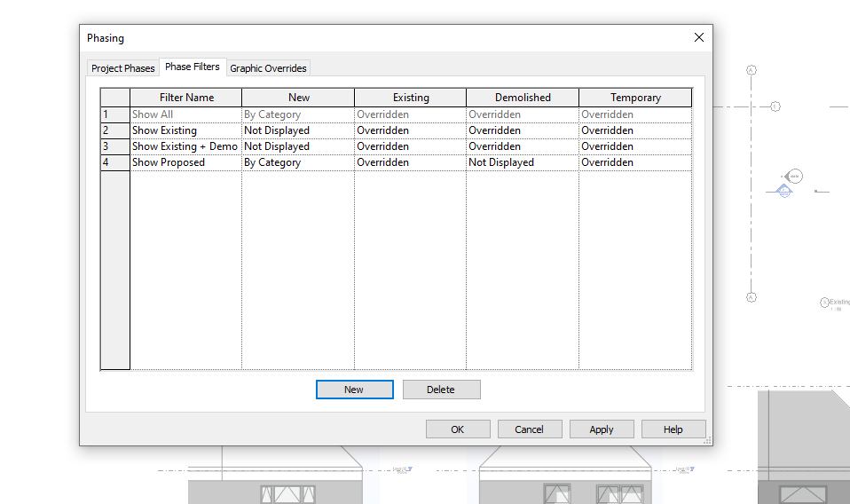
Task: Click the By Category cell in Show All row
Action: pyautogui.click(x=298, y=114)
